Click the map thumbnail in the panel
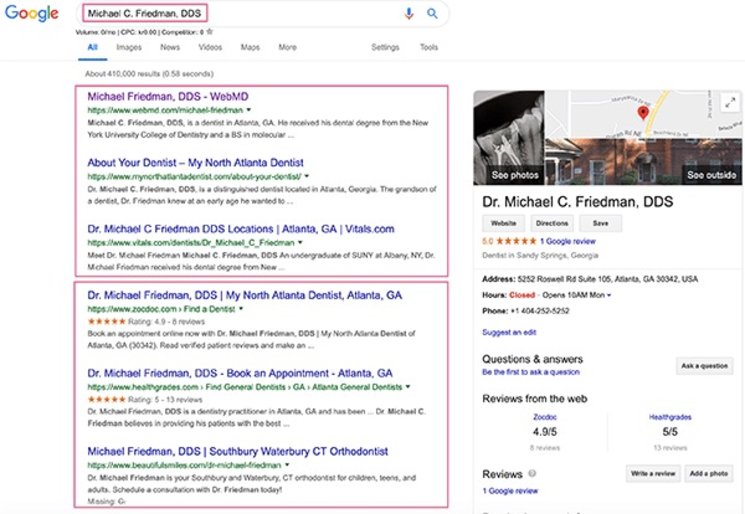The height and width of the screenshot is (514, 745). (643, 114)
